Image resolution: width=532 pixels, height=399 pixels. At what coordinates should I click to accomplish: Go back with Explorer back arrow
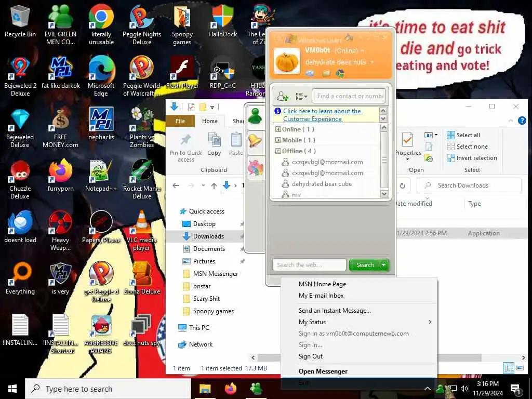click(176, 185)
